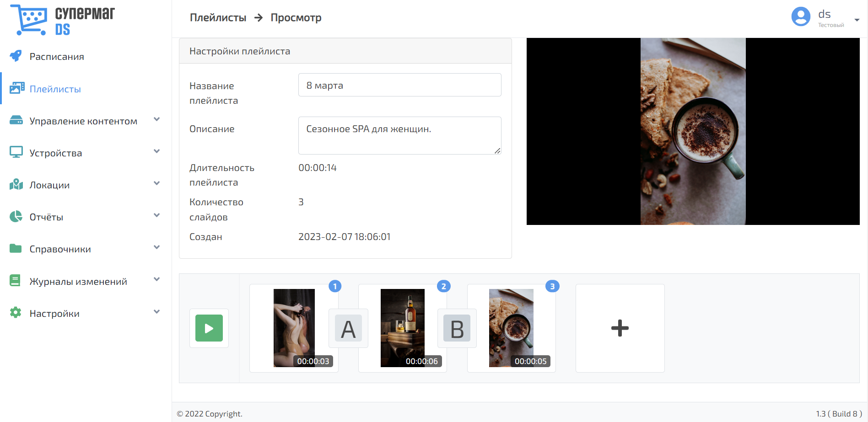Expand the Управление контентом menu chevron
The height and width of the screenshot is (422, 868).
[156, 120]
